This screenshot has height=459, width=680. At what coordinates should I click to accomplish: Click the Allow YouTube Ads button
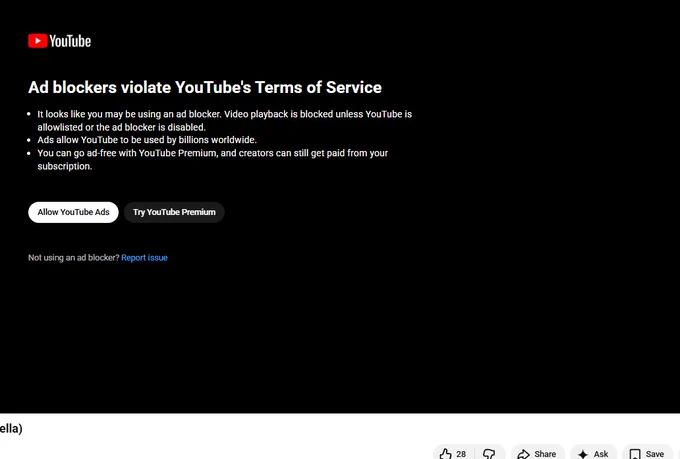click(73, 212)
